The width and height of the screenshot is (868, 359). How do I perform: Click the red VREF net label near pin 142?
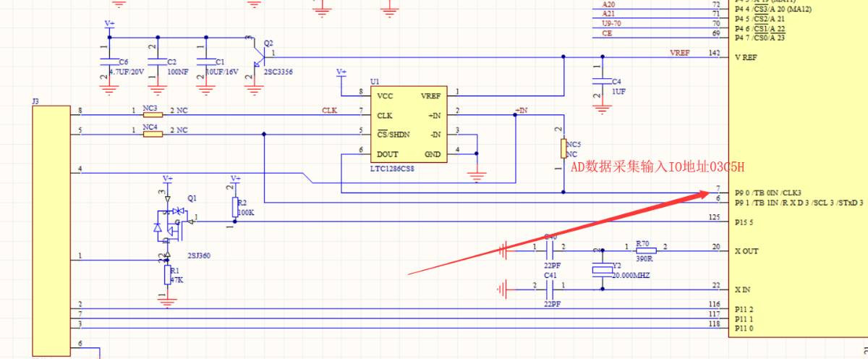[x=680, y=54]
